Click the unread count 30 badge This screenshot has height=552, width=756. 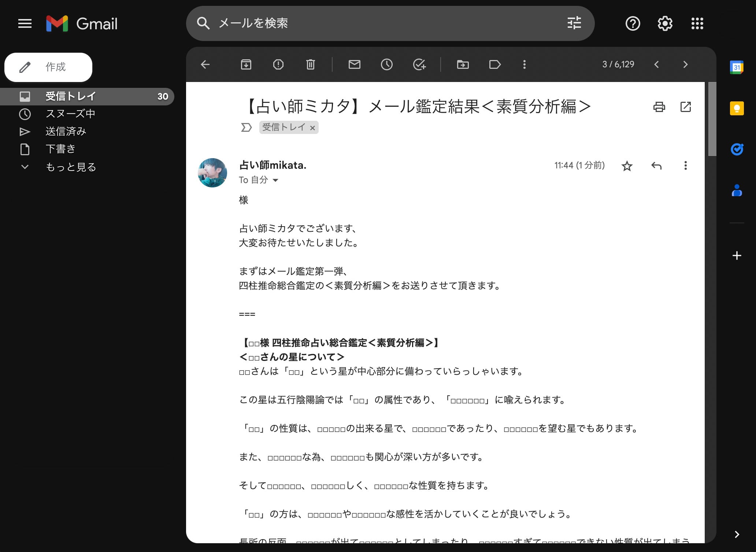tap(163, 97)
